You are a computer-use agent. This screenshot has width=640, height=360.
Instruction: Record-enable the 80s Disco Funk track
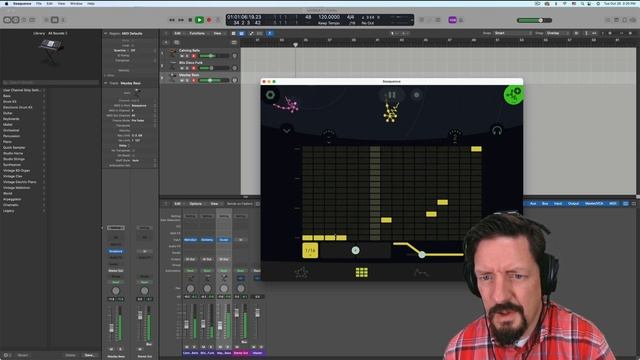pos(193,68)
